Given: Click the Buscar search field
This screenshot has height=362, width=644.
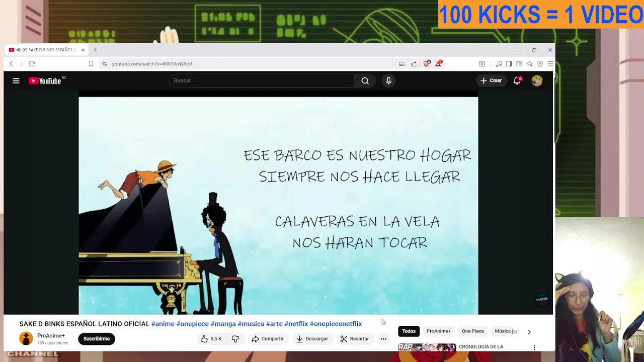Looking at the screenshot, I should tap(261, 80).
